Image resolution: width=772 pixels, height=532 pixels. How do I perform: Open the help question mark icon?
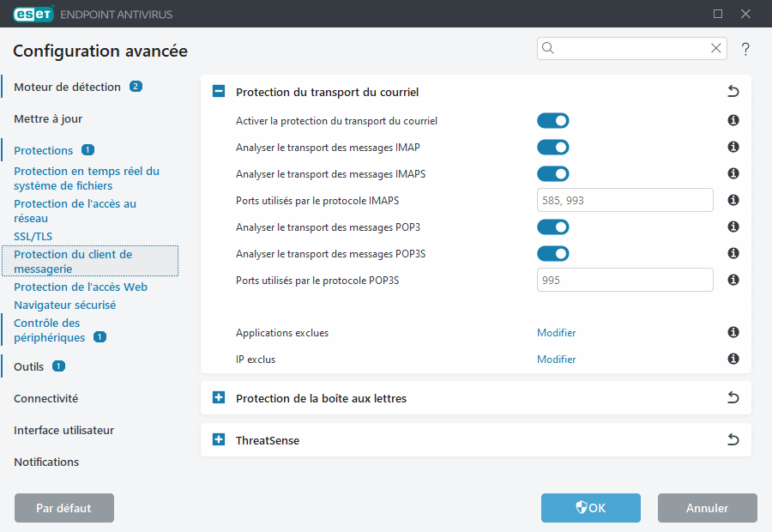click(745, 49)
